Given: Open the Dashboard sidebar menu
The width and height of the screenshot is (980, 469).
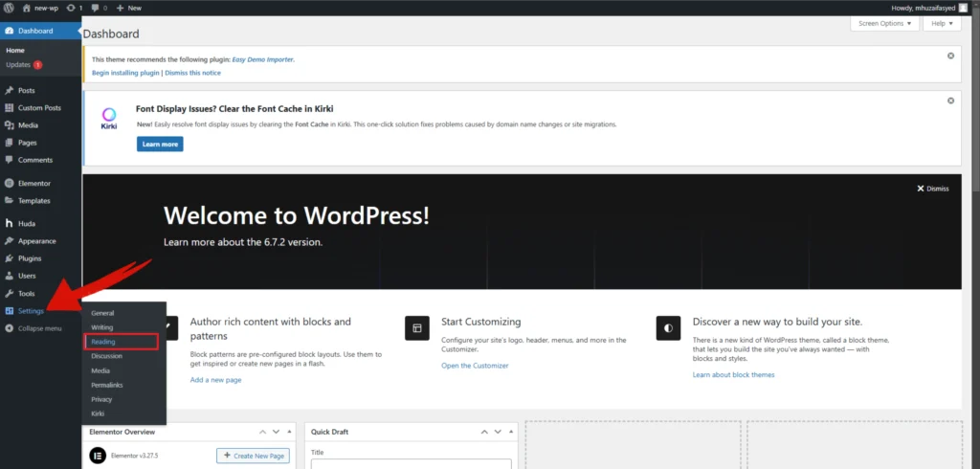Looking at the screenshot, I should tap(40, 31).
